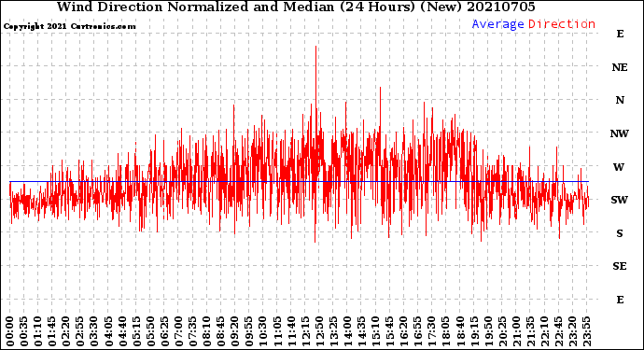This screenshot has height=350, width=644.
Task: Click the 00:35 time label
Action: click(x=24, y=331)
